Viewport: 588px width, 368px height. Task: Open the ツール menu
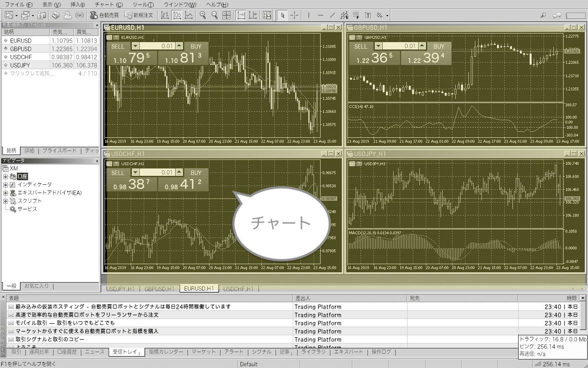pyautogui.click(x=143, y=4)
